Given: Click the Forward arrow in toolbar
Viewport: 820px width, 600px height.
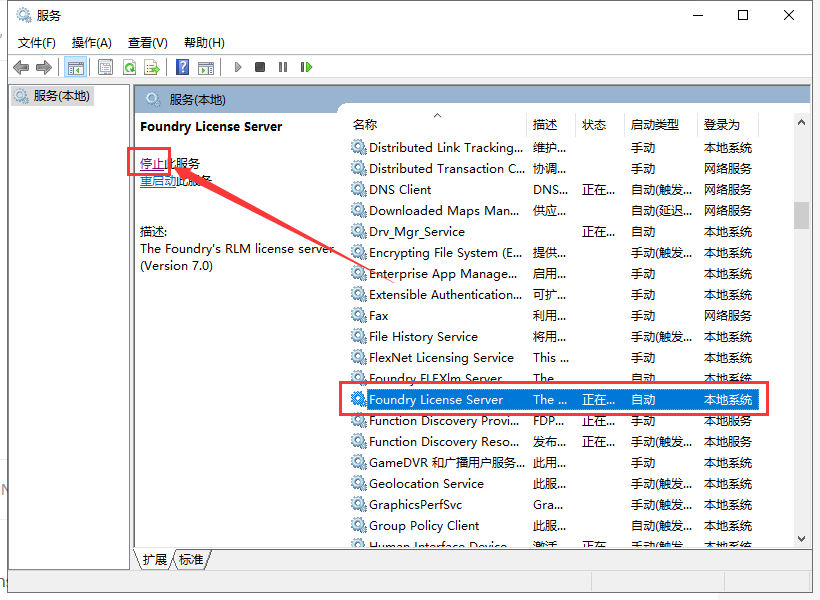Looking at the screenshot, I should (x=43, y=67).
